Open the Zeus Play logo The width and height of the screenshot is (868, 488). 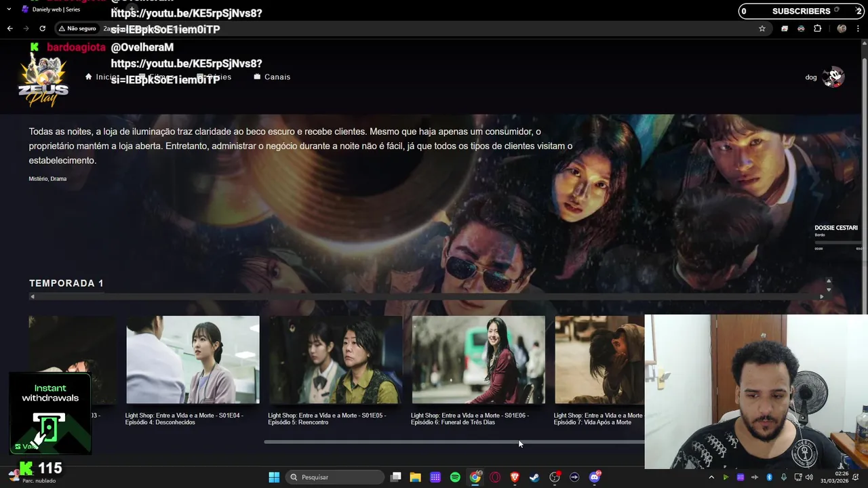pyautogui.click(x=43, y=80)
